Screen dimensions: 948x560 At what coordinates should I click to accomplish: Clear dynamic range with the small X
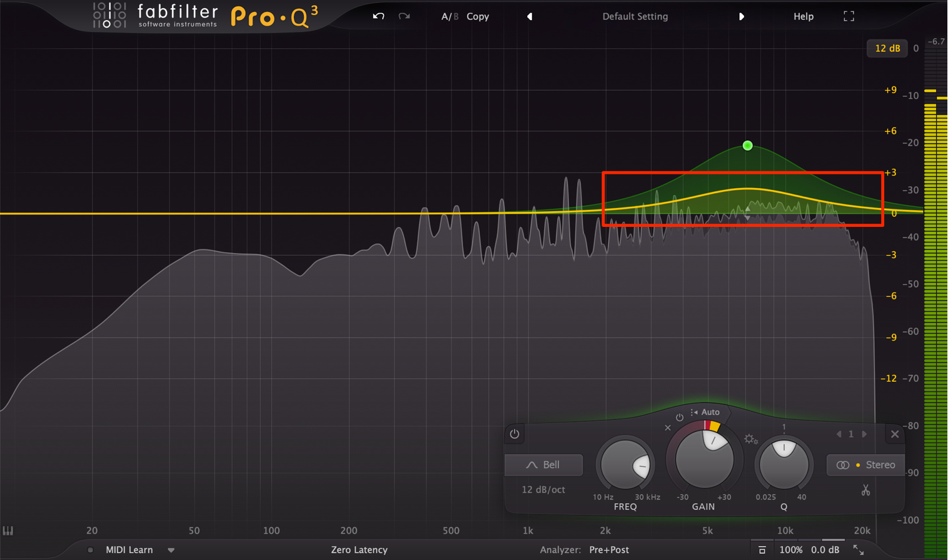click(668, 428)
